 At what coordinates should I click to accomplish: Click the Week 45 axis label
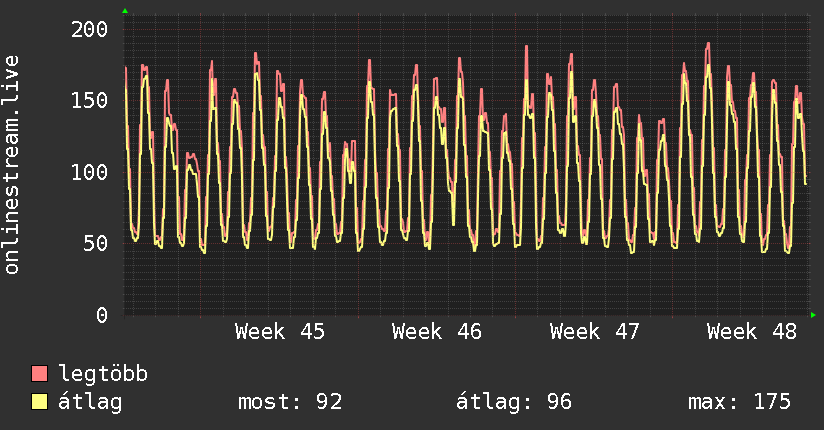coord(280,332)
